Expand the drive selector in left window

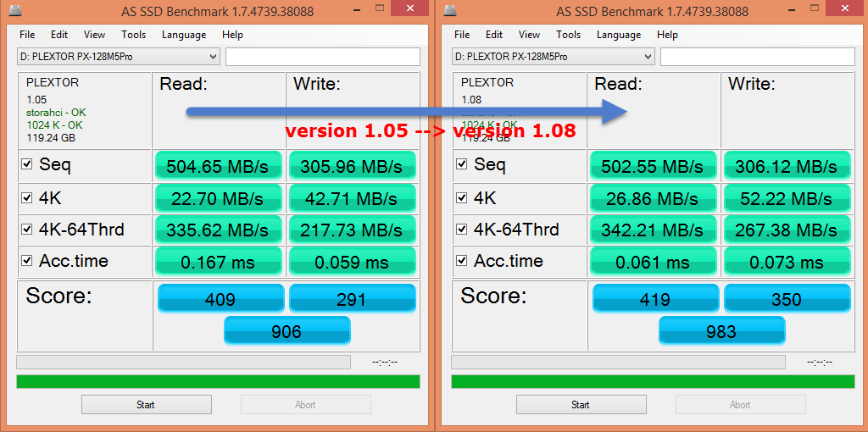pos(213,57)
